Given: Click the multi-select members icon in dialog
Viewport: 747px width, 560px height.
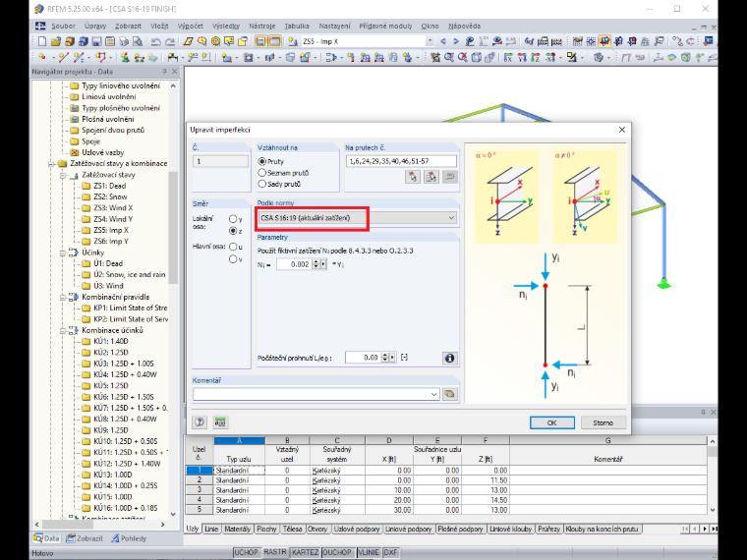Looking at the screenshot, I should point(431,177).
